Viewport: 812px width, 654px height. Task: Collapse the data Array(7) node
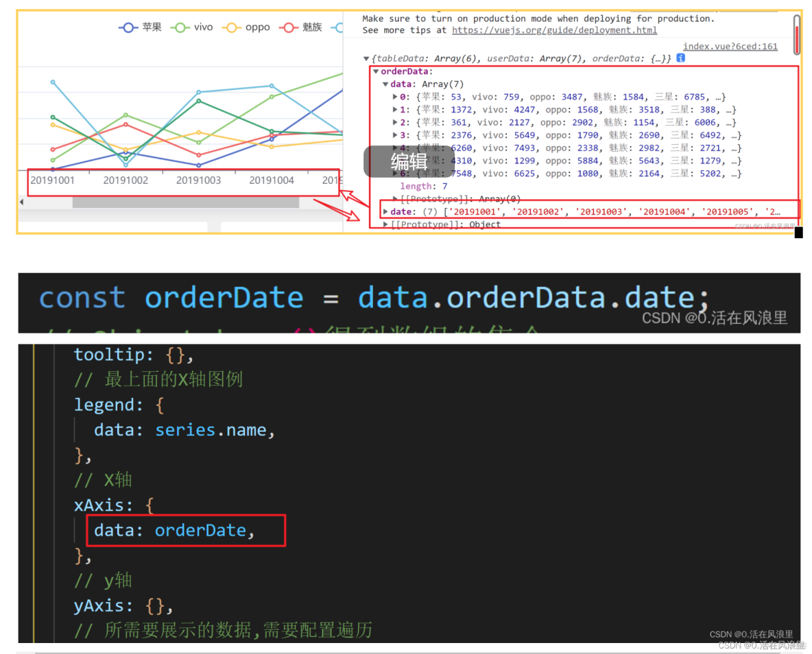(x=385, y=84)
